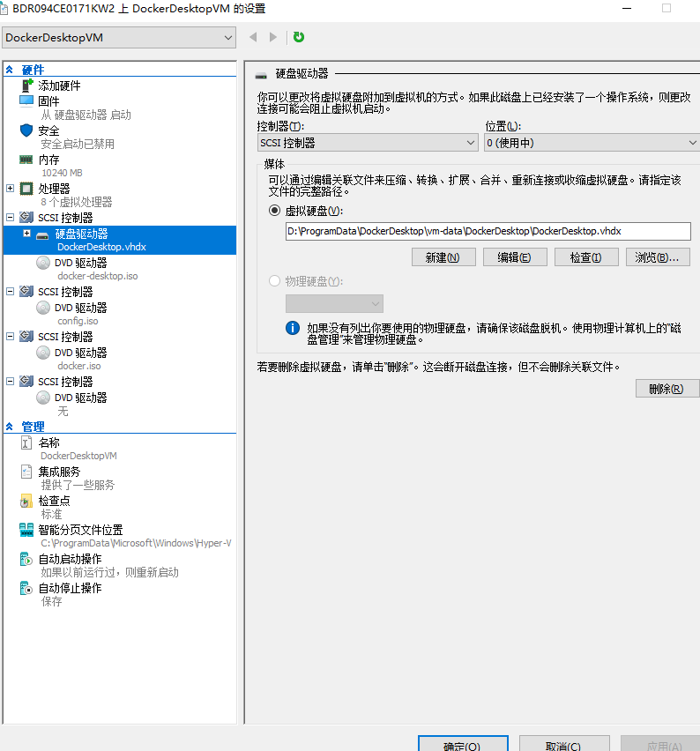Click the 10240 MB memory value
This screenshot has width=700, height=751.
tap(62, 173)
